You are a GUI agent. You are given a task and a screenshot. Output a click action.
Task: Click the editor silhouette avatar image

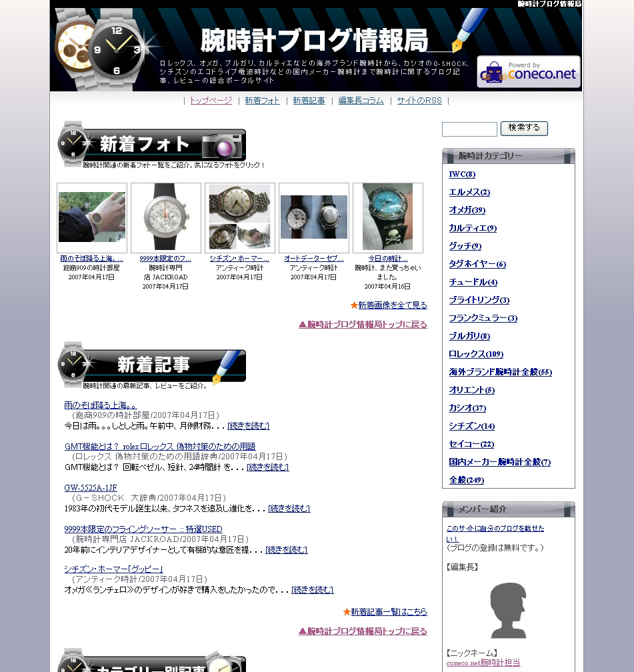(x=509, y=610)
